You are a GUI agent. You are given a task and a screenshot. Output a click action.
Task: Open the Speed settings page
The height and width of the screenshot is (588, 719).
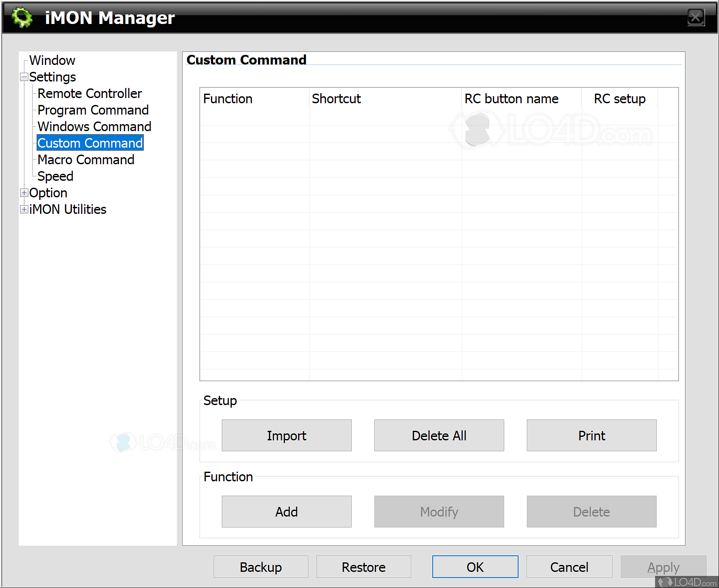pos(55,176)
